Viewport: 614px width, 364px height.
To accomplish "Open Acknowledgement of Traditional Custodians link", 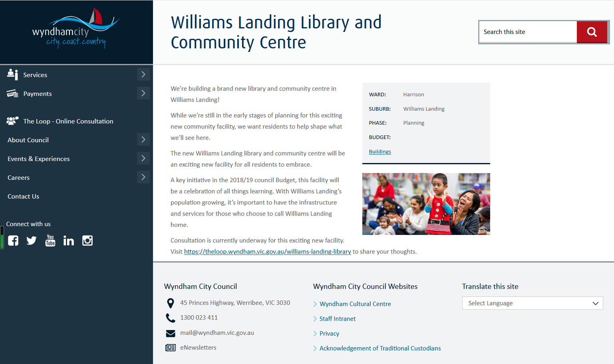I will coord(380,348).
